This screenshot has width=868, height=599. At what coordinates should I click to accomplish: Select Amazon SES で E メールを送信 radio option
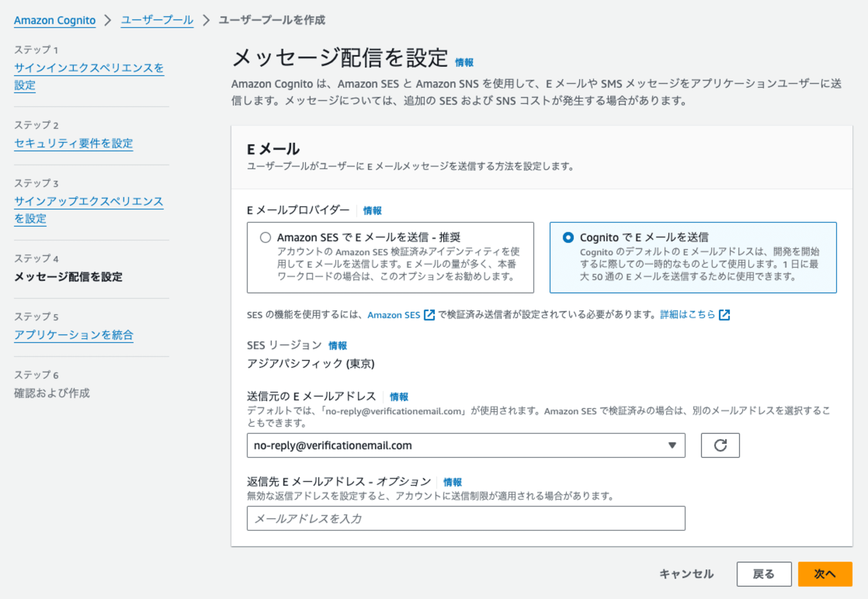(x=265, y=237)
